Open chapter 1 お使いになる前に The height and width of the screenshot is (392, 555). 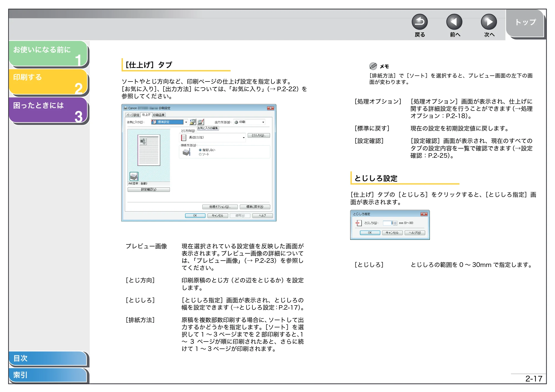click(49, 54)
